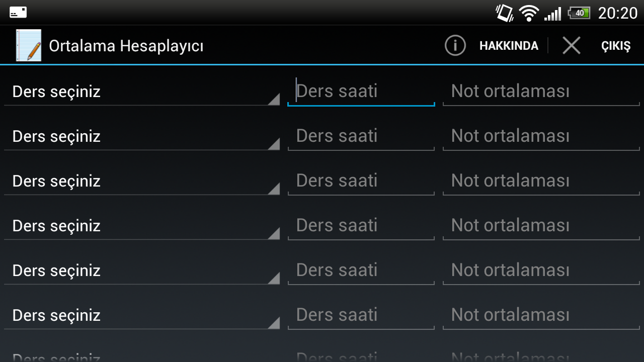Tap the Wi-Fi status icon
This screenshot has width=644, height=362.
(529, 13)
